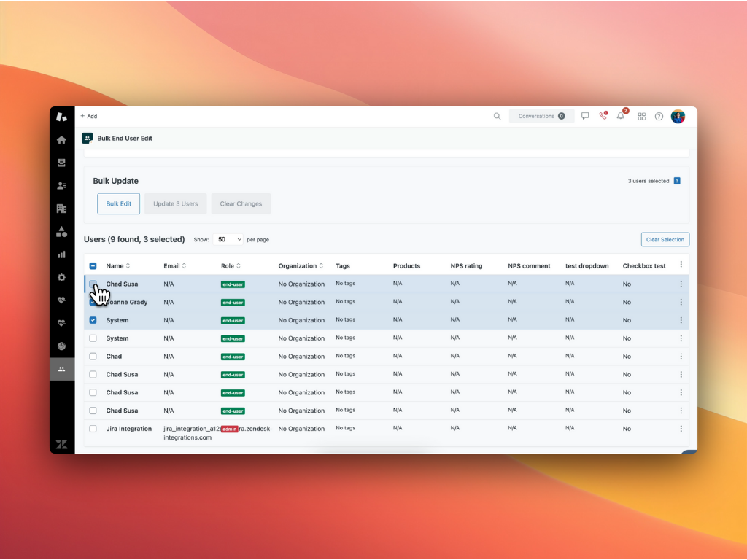The image size is (747, 560).
Task: Click the Bulk Edit button
Action: pyautogui.click(x=118, y=203)
